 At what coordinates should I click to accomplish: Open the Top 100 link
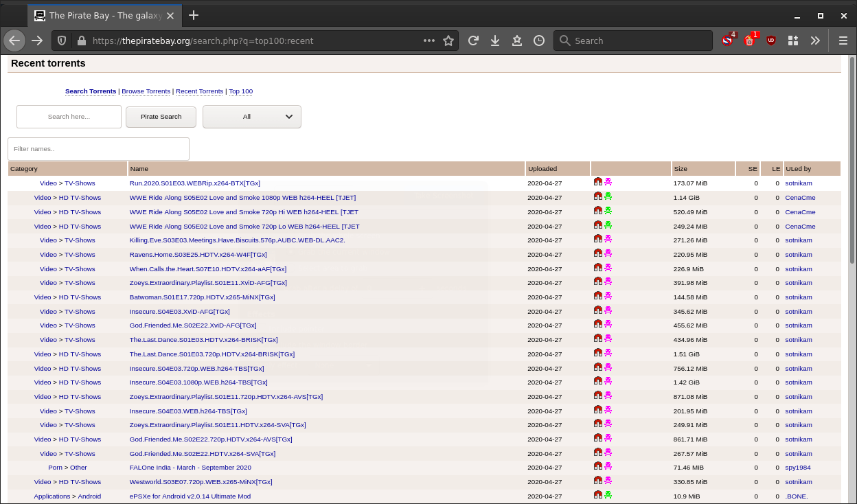pos(240,91)
